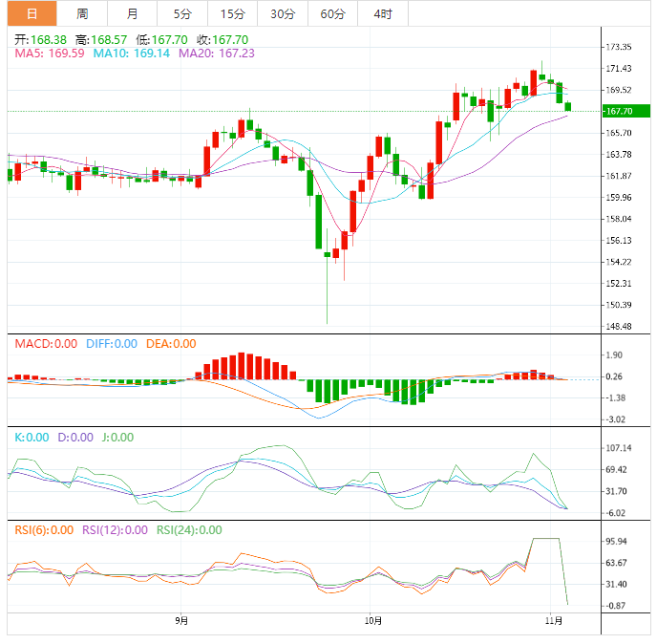This screenshot has width=657, height=644.
Task: Switch to the 周 weekly tab
Action: point(82,13)
